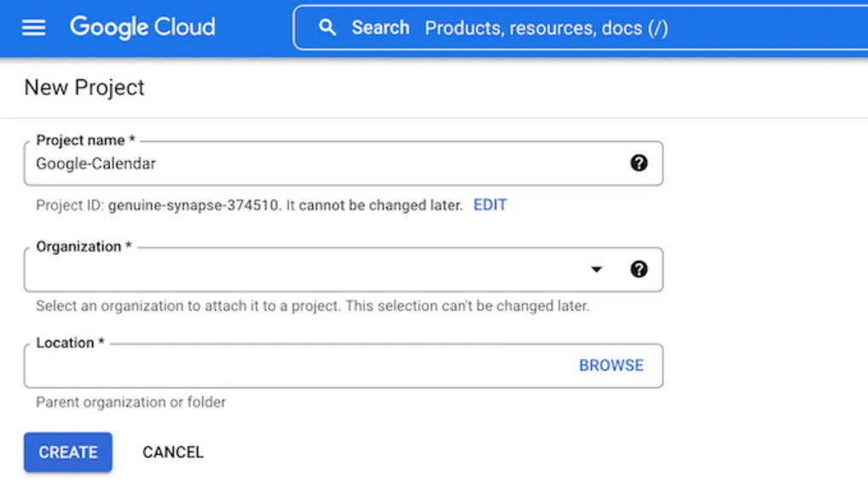
Task: Click the search magnifier icon
Action: 327,27
